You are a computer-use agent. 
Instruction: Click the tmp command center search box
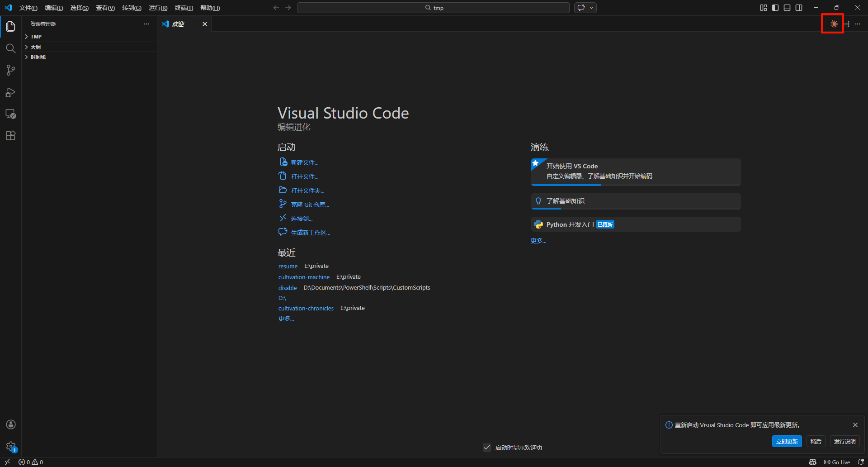pyautogui.click(x=434, y=8)
